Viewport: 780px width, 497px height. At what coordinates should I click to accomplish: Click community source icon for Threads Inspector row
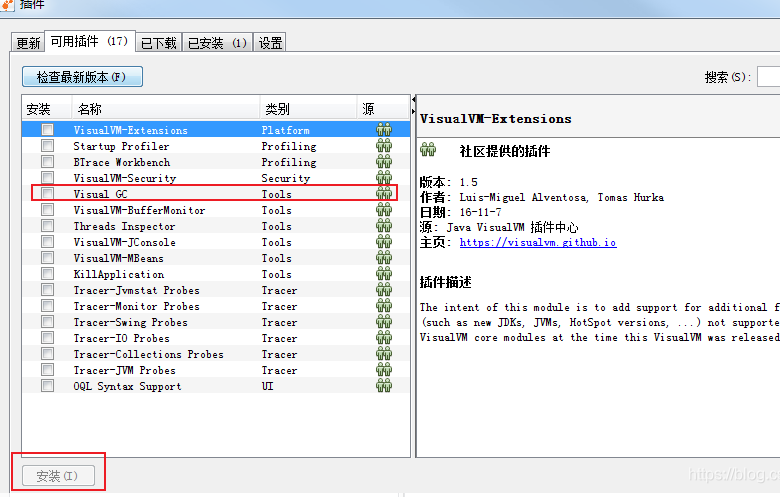[384, 226]
